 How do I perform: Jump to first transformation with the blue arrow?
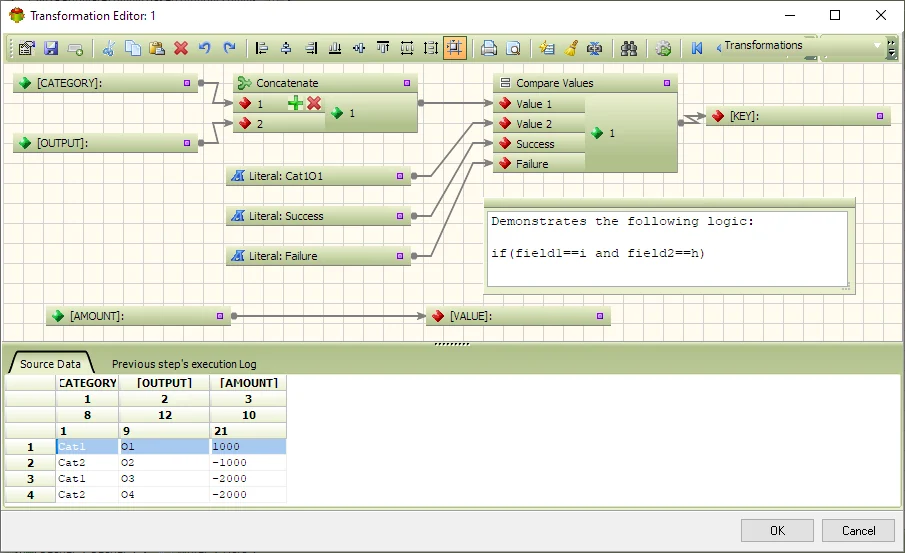coord(697,48)
